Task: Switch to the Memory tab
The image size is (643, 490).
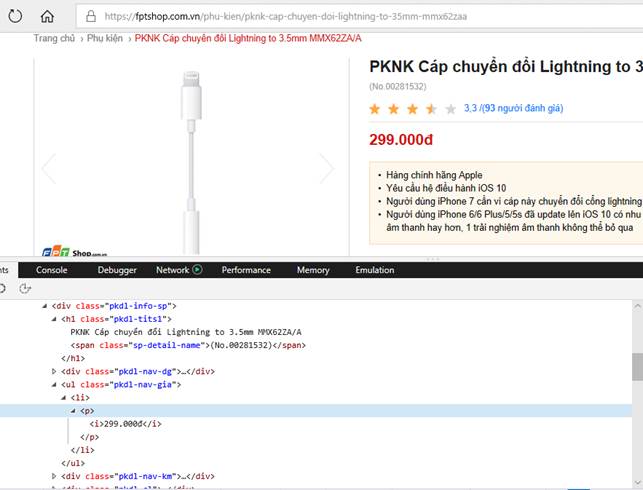Action: click(313, 270)
